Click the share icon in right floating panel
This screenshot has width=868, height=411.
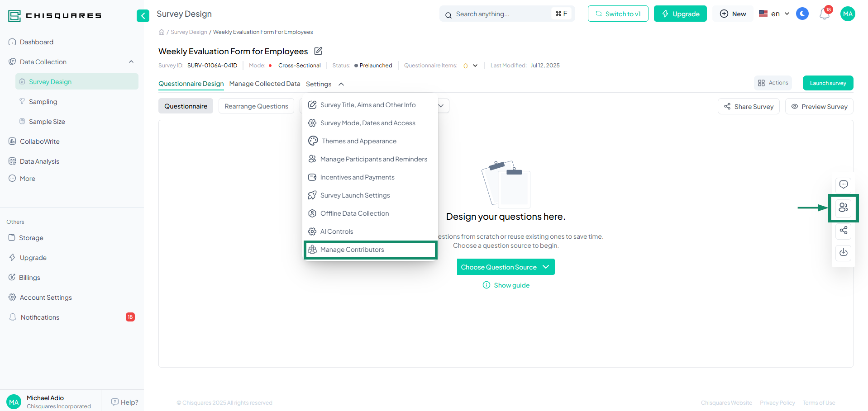(843, 231)
